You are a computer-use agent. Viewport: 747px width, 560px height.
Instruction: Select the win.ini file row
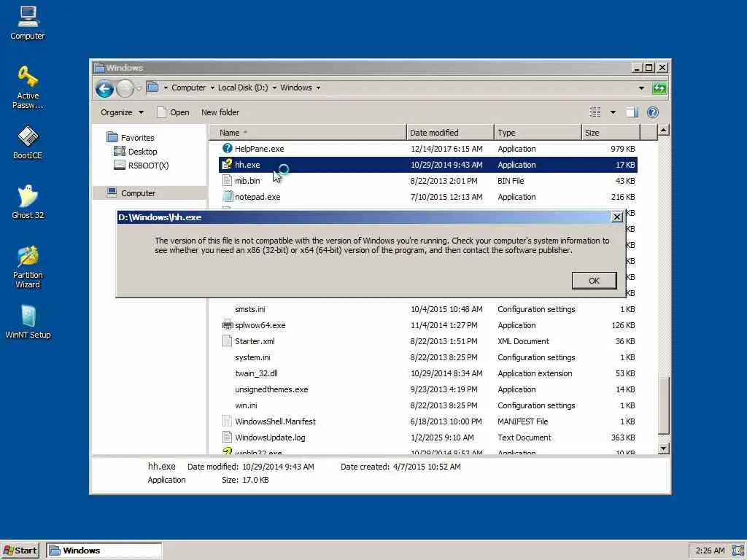(x=427, y=405)
